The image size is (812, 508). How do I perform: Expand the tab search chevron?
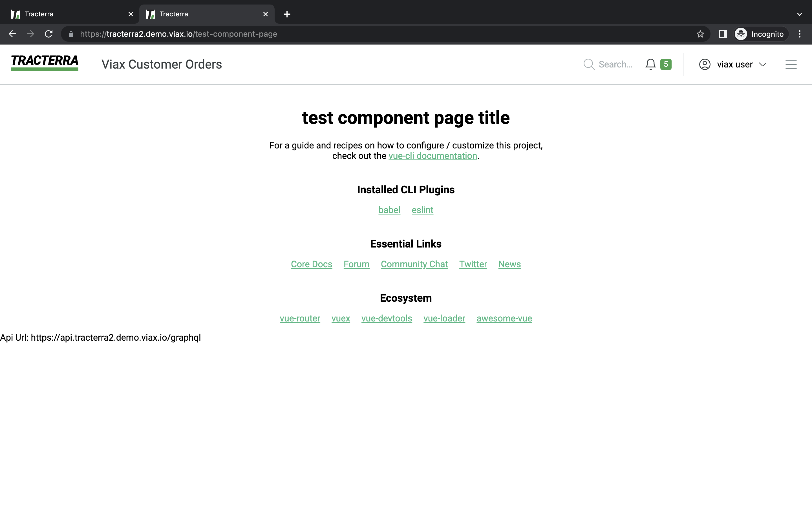(x=800, y=14)
